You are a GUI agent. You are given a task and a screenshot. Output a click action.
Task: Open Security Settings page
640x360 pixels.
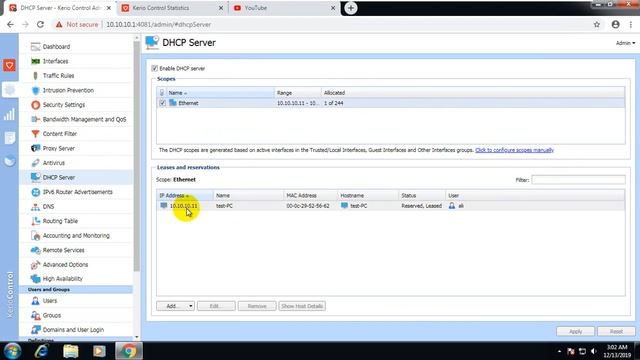tap(63, 105)
